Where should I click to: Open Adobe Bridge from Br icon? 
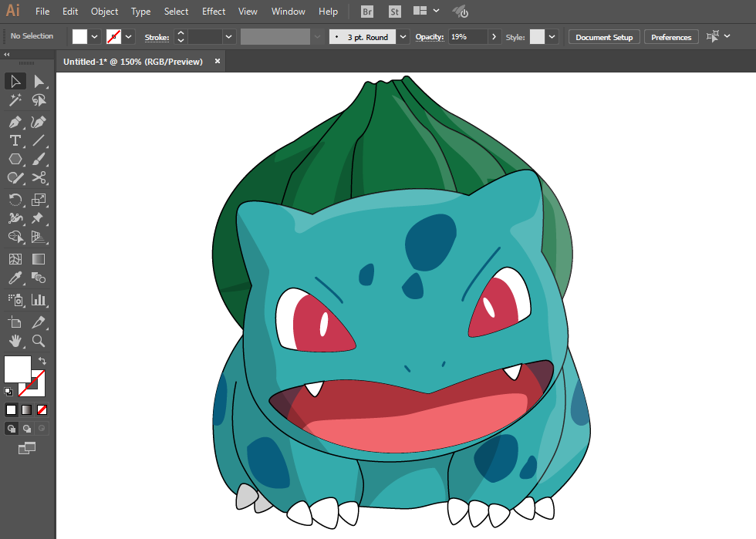367,12
